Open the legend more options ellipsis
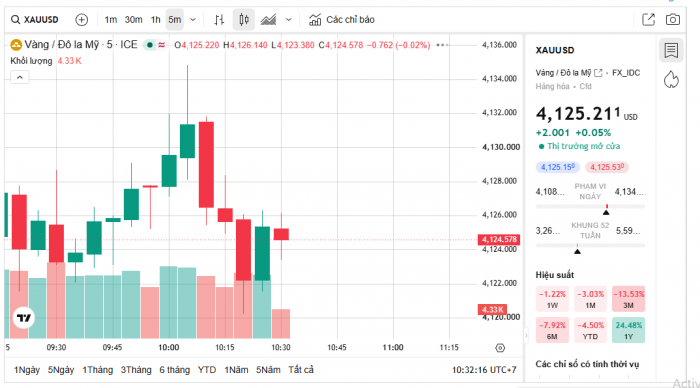This screenshot has width=700, height=388. 442,45
